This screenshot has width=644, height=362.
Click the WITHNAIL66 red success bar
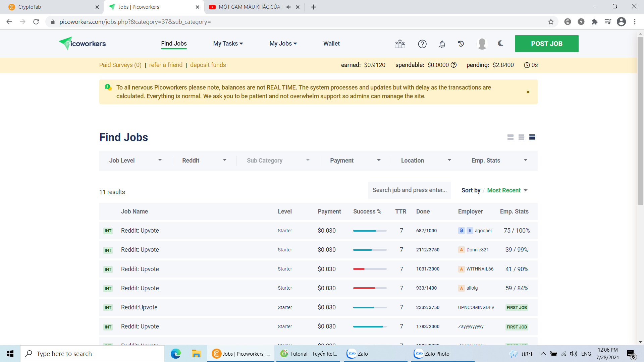coord(370,269)
